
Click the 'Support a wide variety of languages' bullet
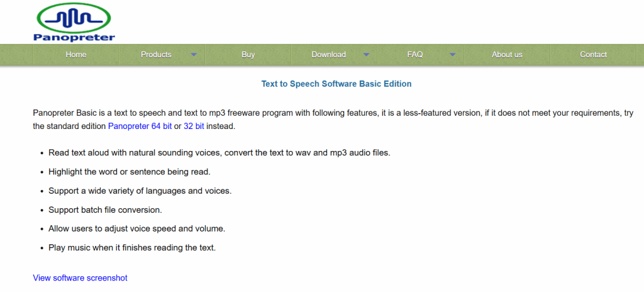click(140, 191)
